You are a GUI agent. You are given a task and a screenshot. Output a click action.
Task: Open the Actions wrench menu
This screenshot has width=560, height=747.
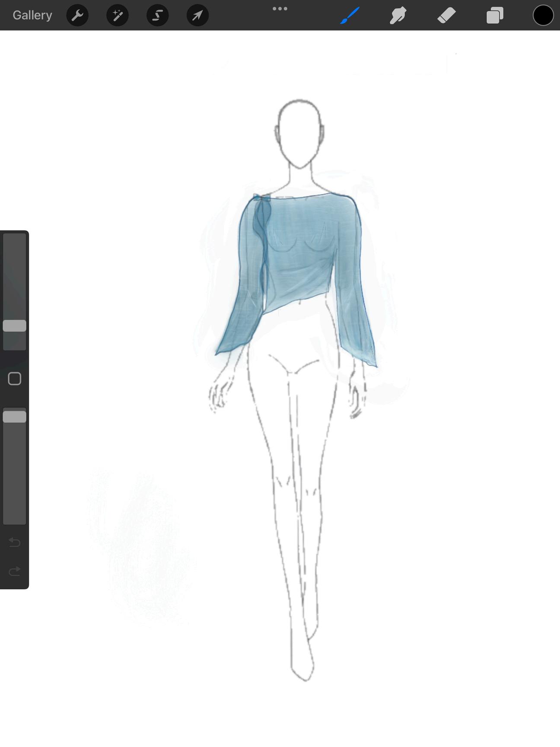(x=77, y=15)
